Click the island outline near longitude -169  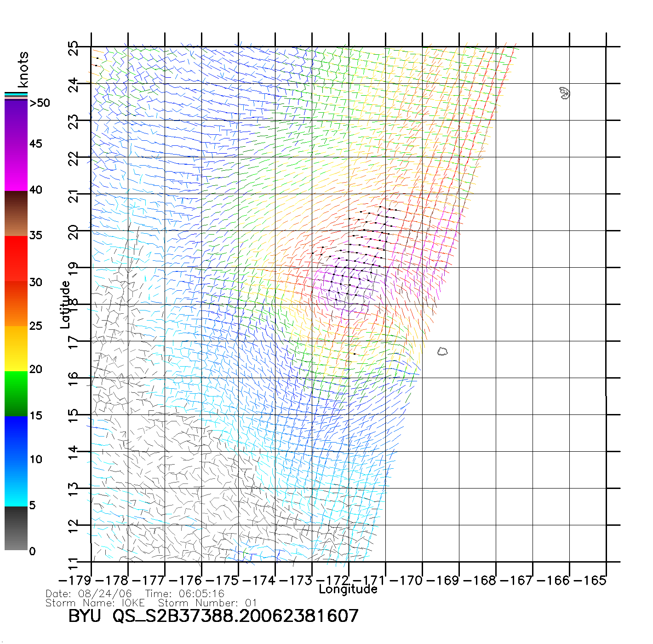click(x=442, y=351)
